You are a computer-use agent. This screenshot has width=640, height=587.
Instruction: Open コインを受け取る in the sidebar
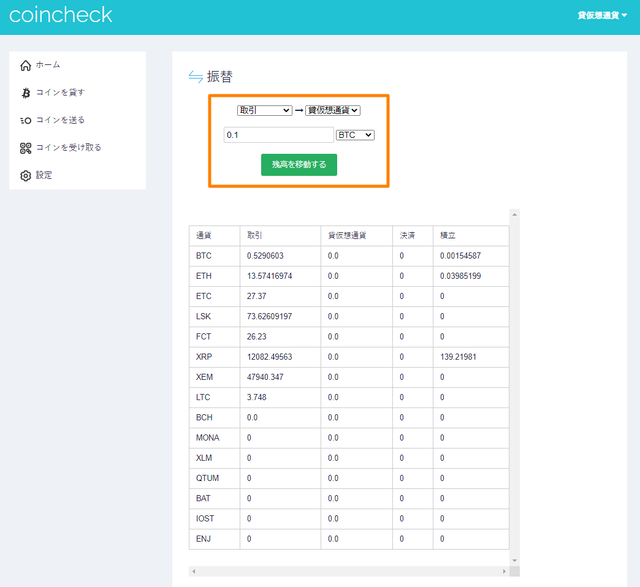(x=69, y=147)
